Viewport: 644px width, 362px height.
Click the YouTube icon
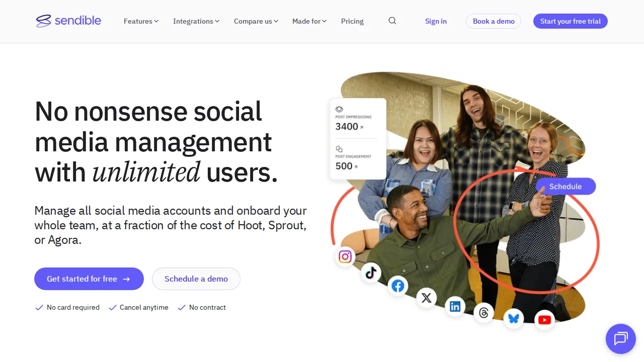[544, 320]
